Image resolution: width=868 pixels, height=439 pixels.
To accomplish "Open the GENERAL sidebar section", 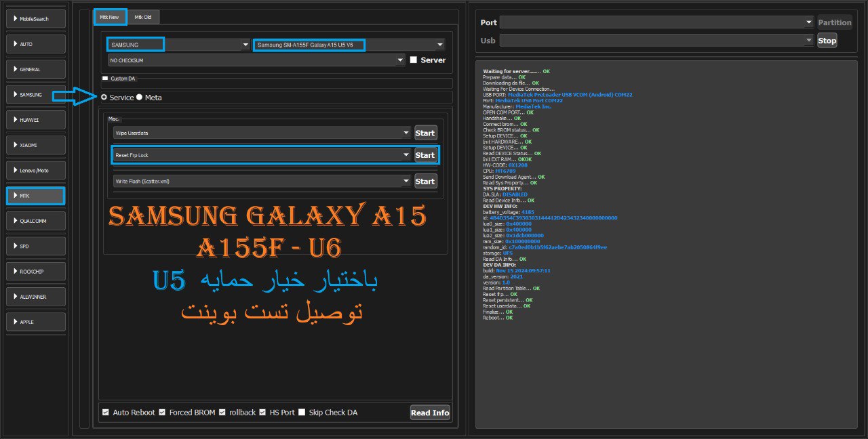I will [x=36, y=69].
